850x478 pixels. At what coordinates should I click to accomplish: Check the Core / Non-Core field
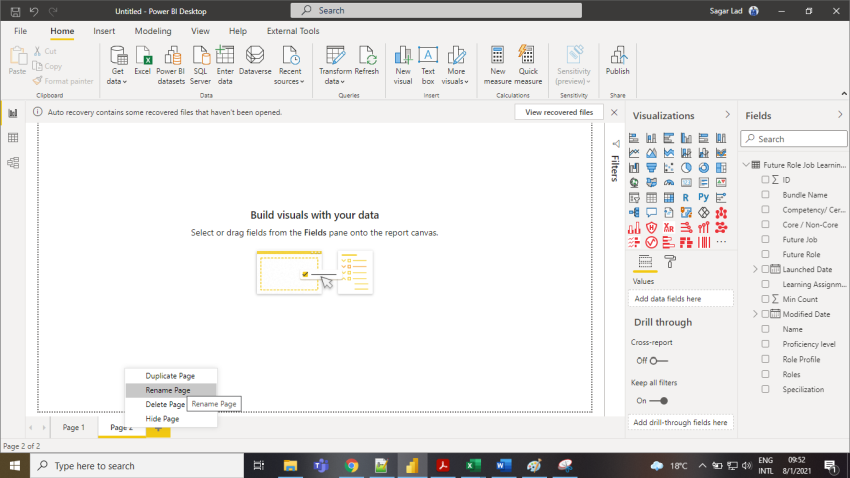pyautogui.click(x=765, y=224)
